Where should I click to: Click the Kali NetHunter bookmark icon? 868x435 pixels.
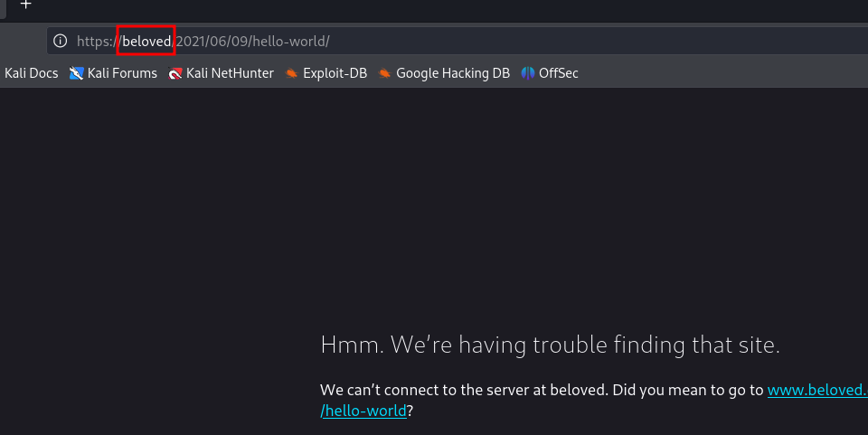tap(175, 73)
